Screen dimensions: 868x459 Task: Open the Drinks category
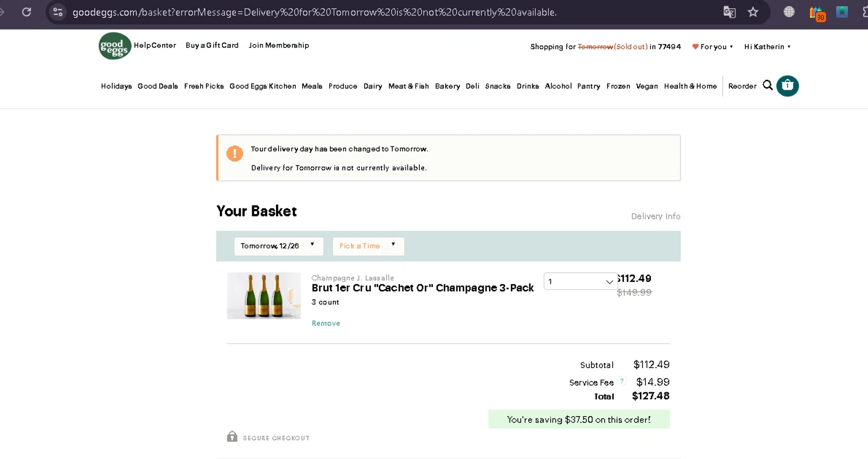click(528, 86)
